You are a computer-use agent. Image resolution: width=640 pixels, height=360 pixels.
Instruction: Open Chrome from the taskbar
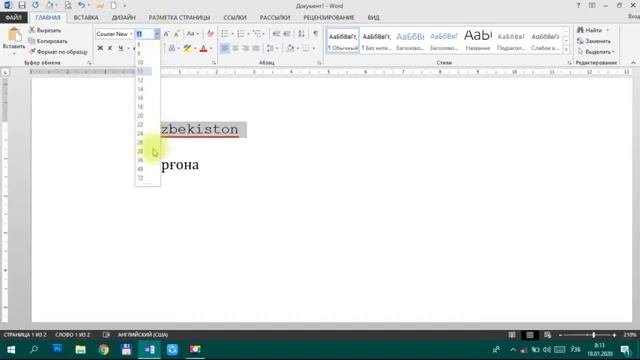104,349
